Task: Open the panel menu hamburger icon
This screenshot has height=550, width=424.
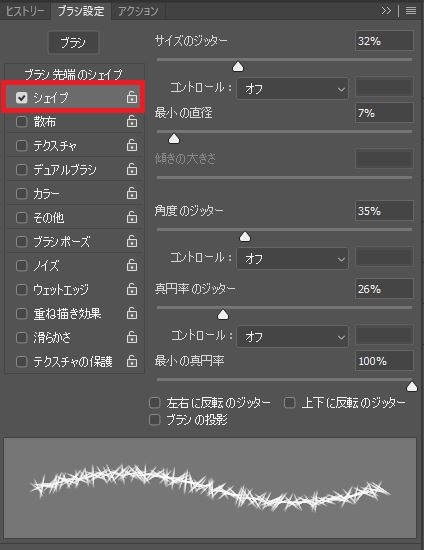Action: pyautogui.click(x=411, y=11)
